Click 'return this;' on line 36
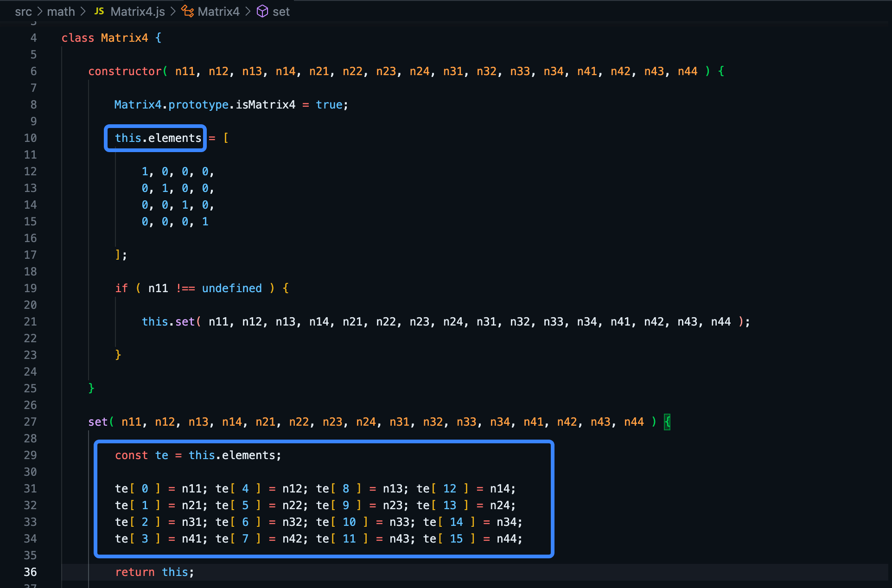 [154, 572]
